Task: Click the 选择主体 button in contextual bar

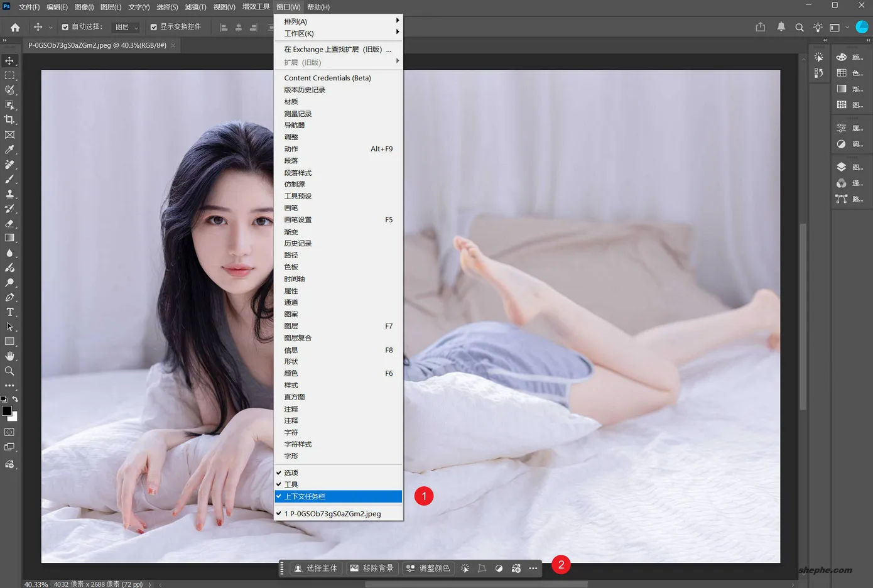Action: pyautogui.click(x=315, y=568)
